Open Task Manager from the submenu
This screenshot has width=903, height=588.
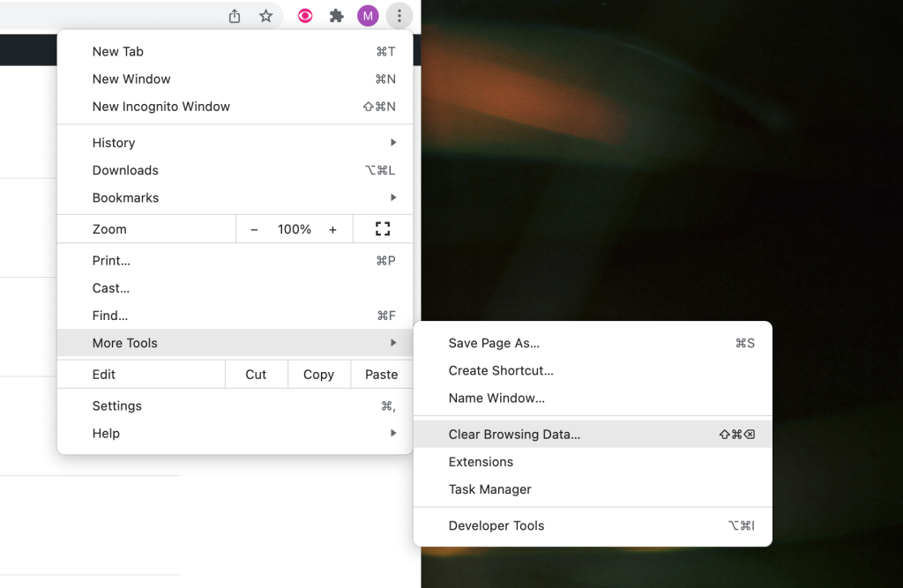[490, 489]
